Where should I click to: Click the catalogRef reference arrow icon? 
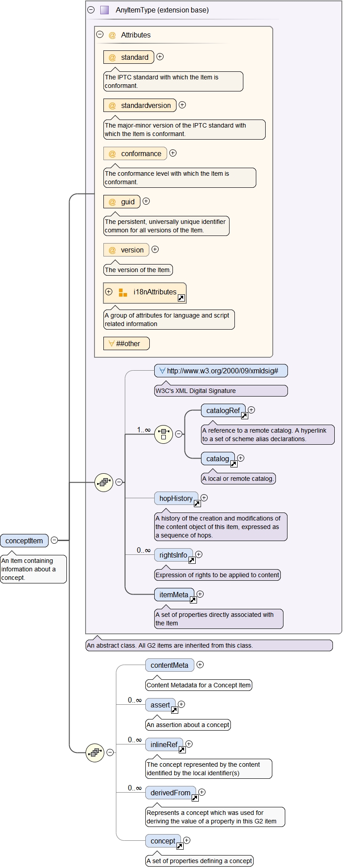click(244, 416)
